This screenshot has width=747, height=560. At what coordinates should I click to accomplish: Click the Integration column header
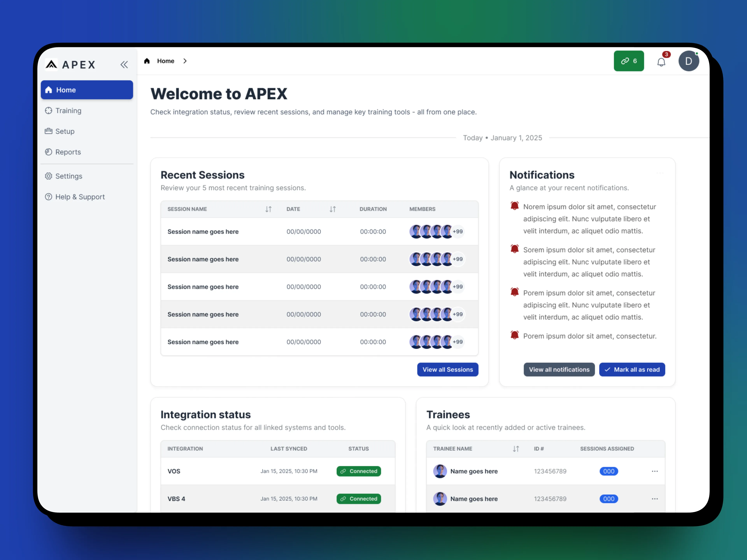(185, 449)
